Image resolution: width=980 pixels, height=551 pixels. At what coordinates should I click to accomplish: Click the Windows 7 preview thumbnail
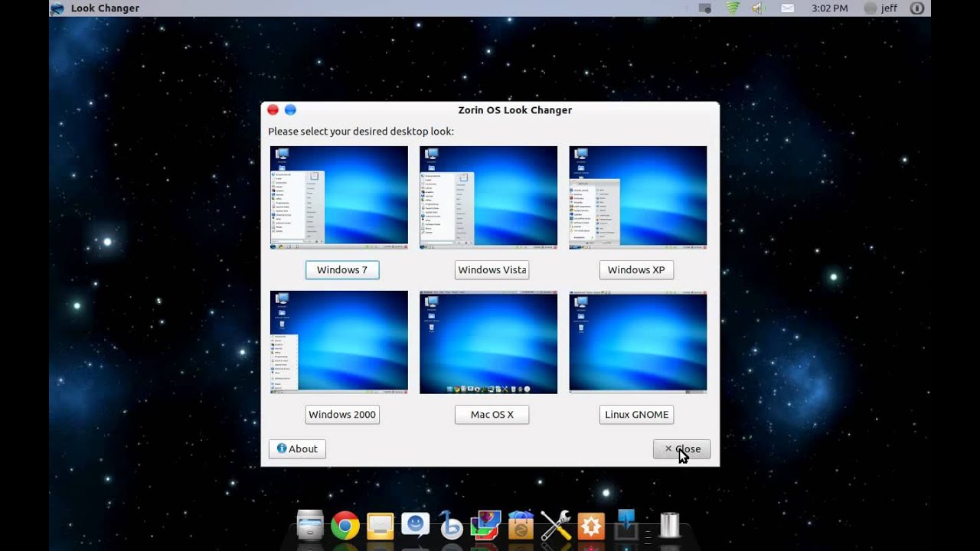pyautogui.click(x=339, y=197)
